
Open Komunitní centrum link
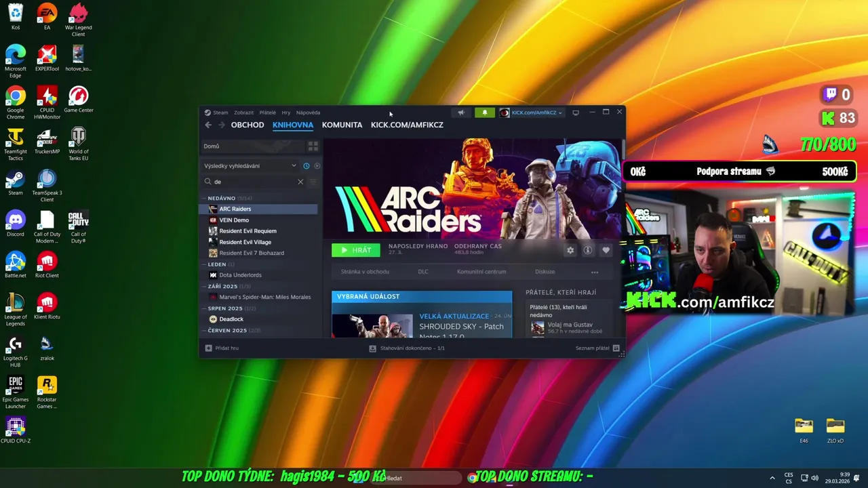coord(481,272)
